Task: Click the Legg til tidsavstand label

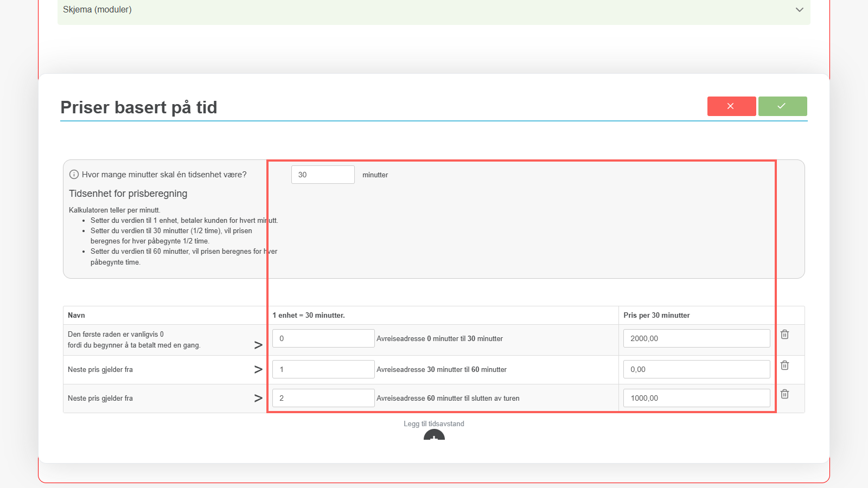Action: tap(434, 423)
